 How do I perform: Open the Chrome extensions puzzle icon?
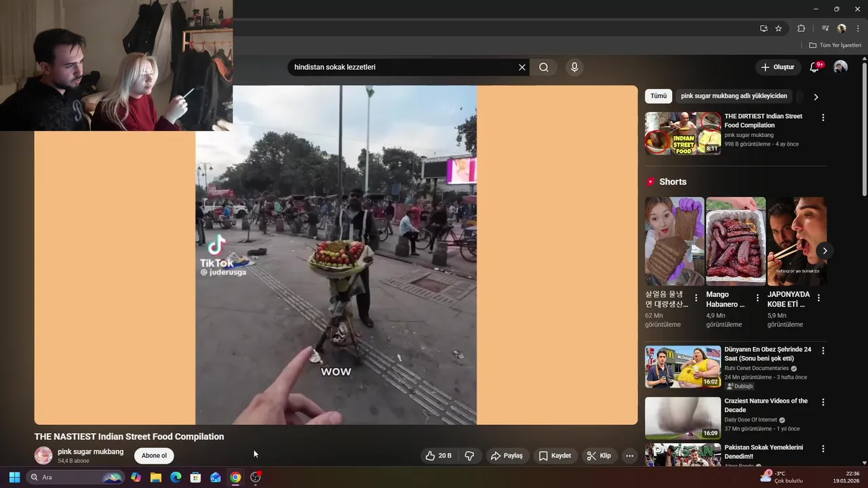pos(801,28)
